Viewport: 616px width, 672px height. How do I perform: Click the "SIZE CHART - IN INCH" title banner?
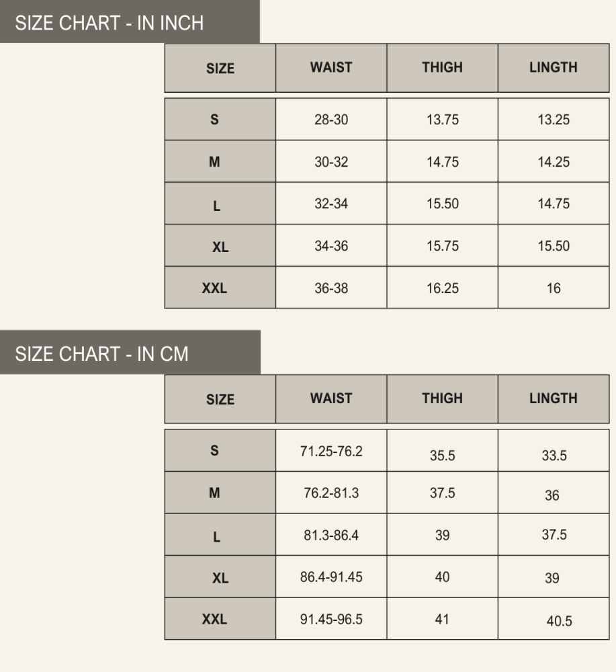(x=109, y=23)
